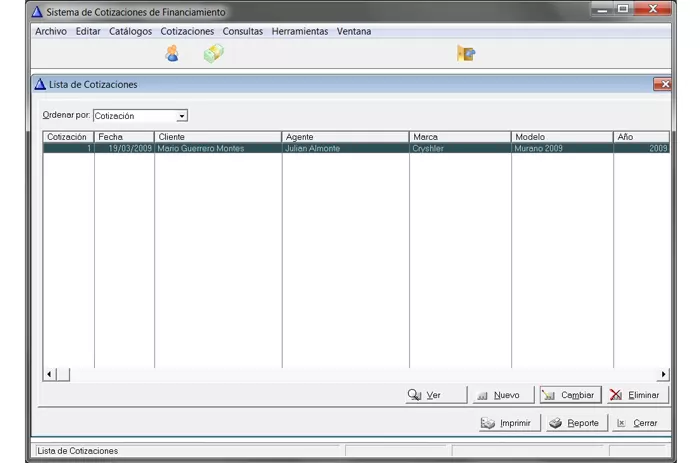This screenshot has height=463, width=700.
Task: Click the printer icon on Reporte button
Action: [555, 423]
